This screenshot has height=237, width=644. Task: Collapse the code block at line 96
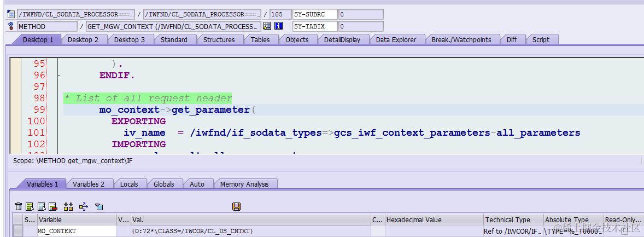pos(60,76)
